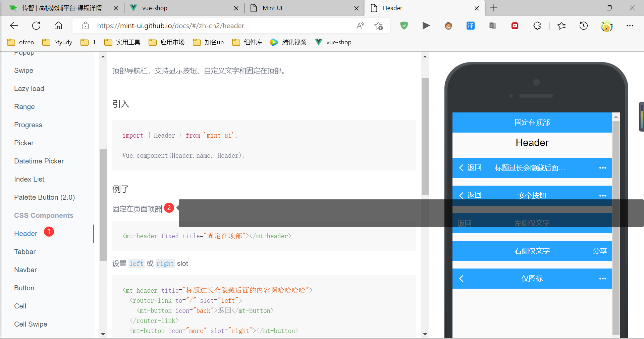Screen dimensions: 644x339
Task: Open Swipe in the sidebar
Action: pyautogui.click(x=23, y=70)
